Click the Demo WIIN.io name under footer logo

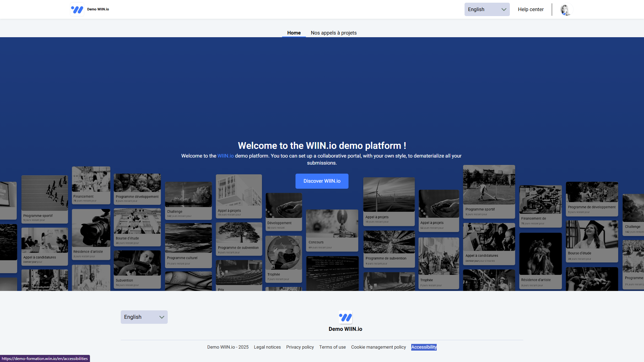(345, 329)
